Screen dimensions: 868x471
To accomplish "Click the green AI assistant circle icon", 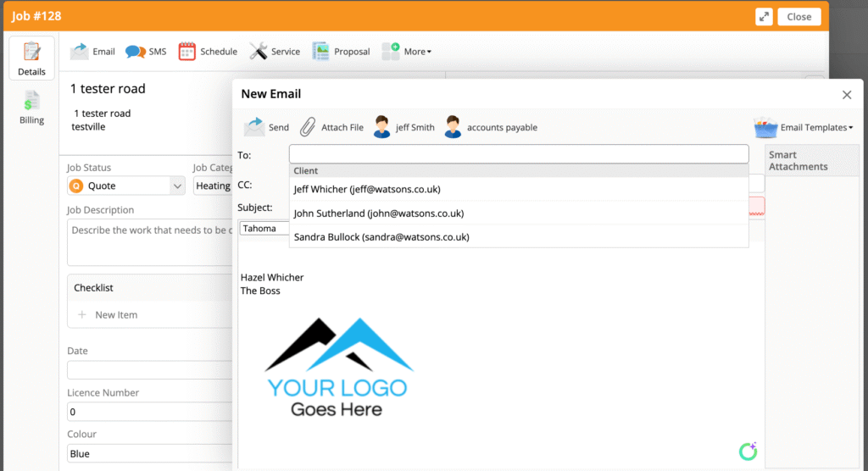I will click(748, 451).
